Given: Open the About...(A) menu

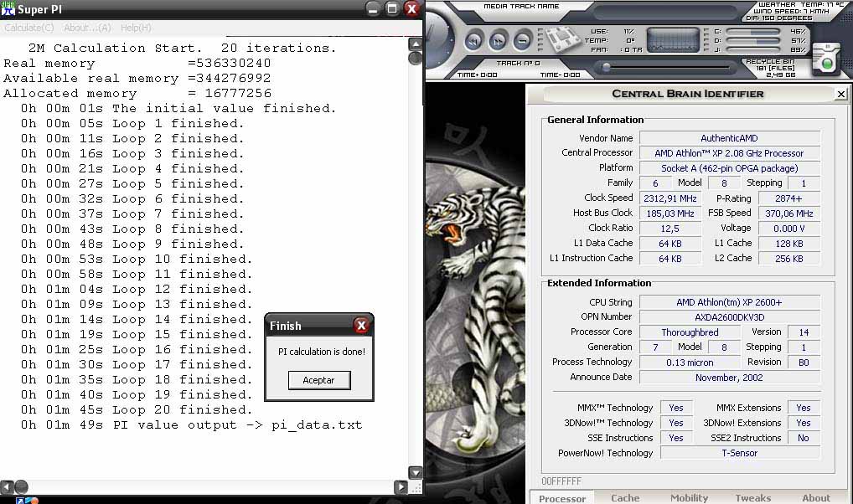Looking at the screenshot, I should (x=88, y=28).
